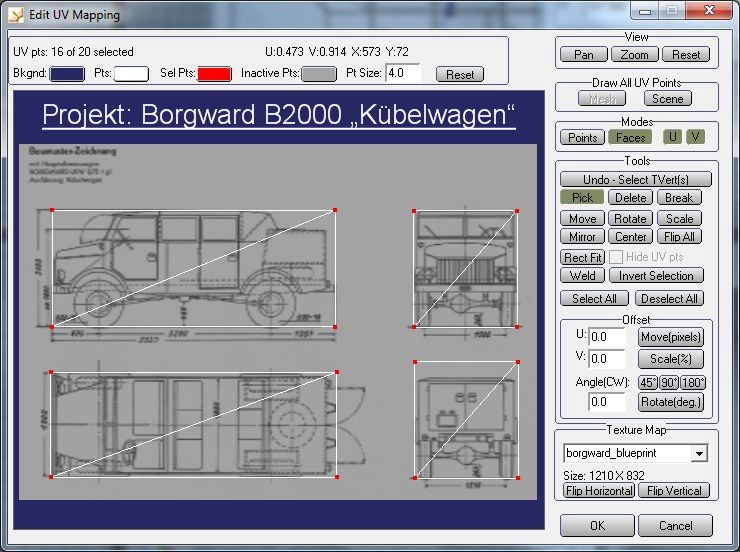The width and height of the screenshot is (740, 552).
Task: Click Deselect All button
Action: coord(669,298)
